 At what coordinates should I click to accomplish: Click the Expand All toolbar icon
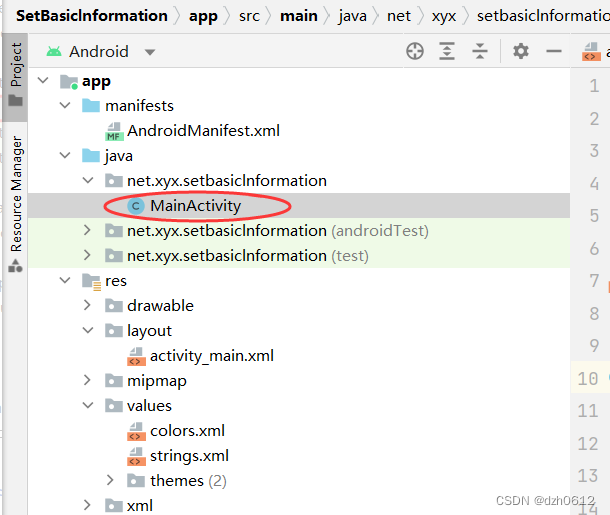point(447,51)
